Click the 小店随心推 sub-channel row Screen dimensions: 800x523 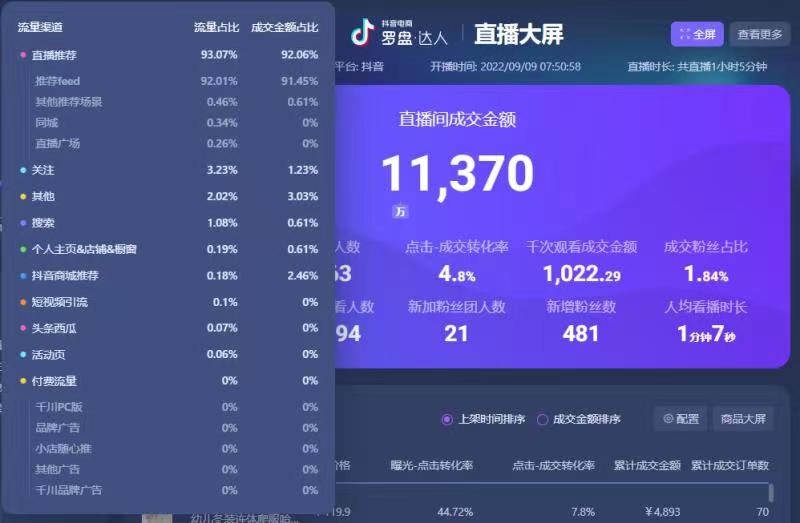(x=176, y=449)
